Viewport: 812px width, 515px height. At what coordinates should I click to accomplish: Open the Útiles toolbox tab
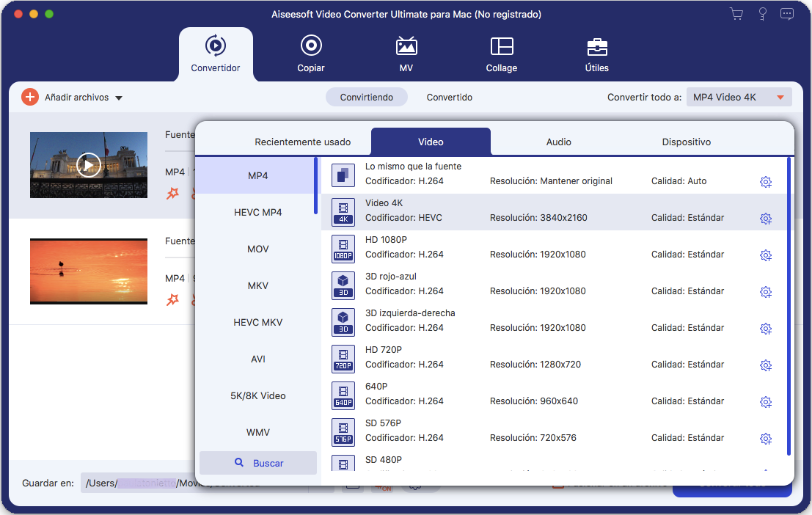pyautogui.click(x=596, y=54)
